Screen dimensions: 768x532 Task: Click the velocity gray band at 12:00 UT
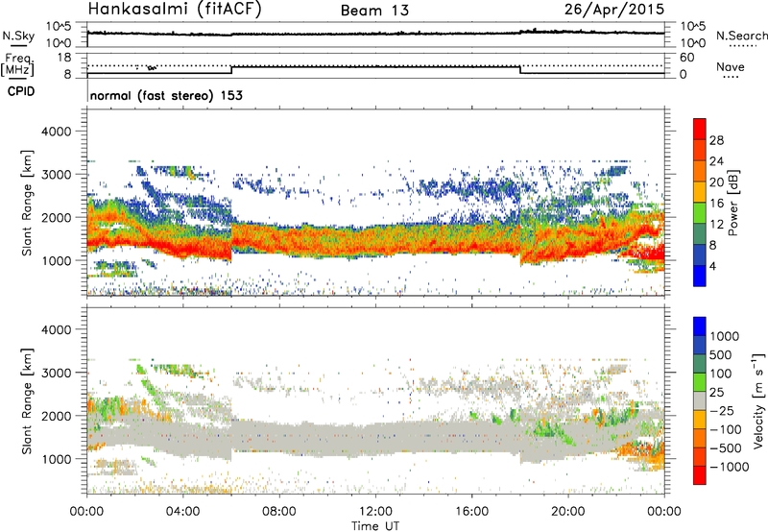click(375, 438)
